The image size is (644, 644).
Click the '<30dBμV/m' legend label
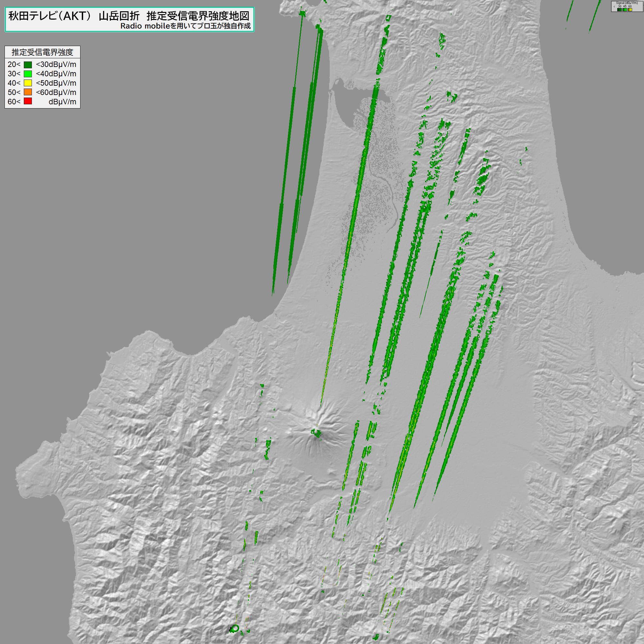click(x=56, y=65)
